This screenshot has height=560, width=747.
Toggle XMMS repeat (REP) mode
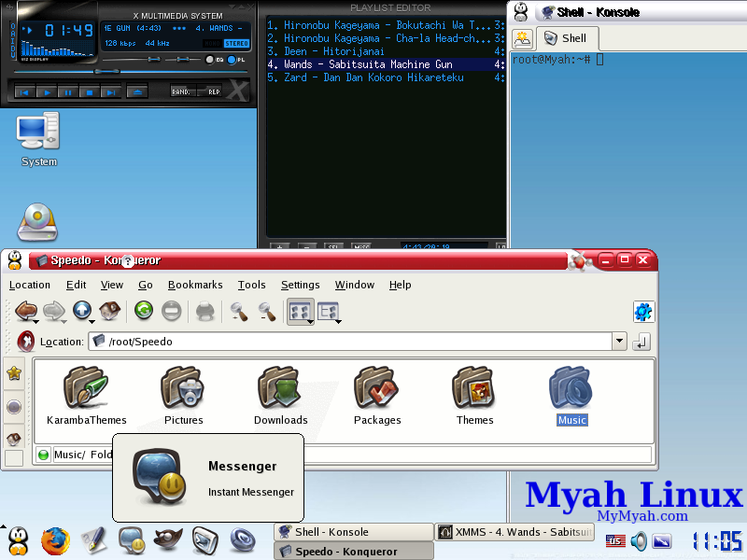(x=209, y=91)
